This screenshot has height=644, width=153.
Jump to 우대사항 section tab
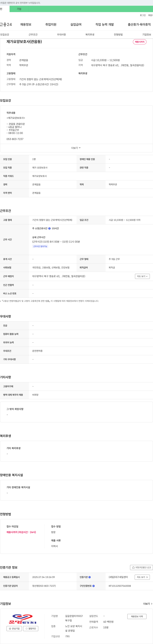[61, 35]
